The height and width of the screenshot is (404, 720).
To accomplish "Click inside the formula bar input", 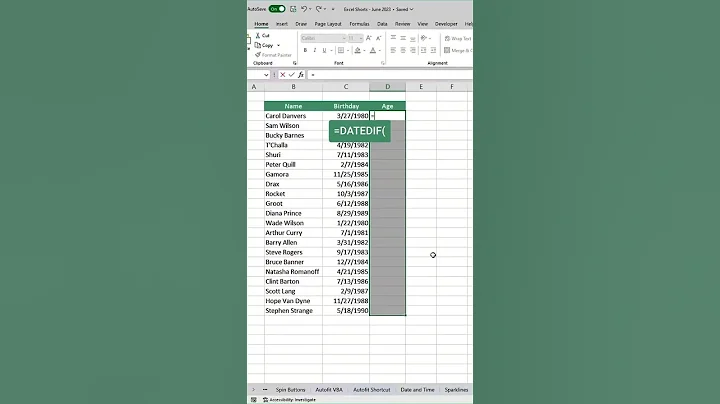I will pos(390,75).
